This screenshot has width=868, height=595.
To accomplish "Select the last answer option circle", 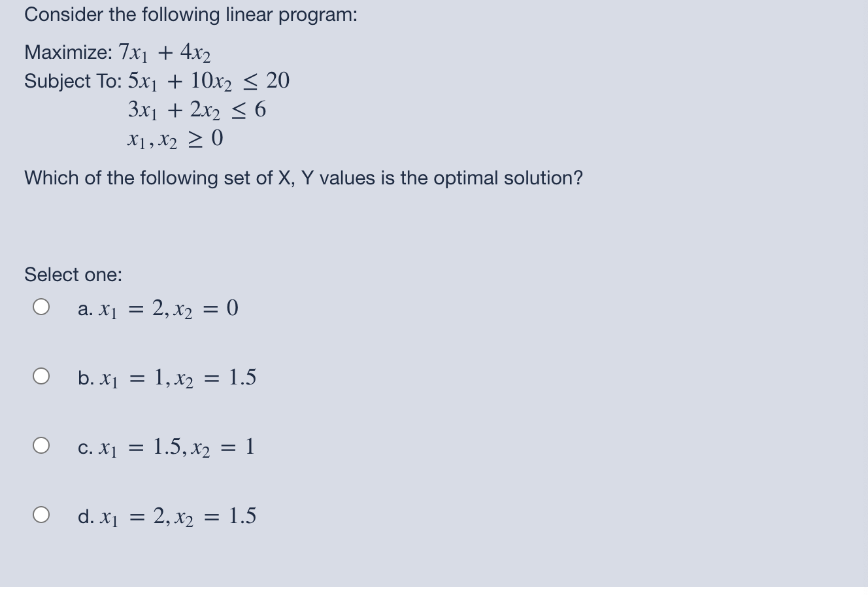I will click(x=41, y=515).
